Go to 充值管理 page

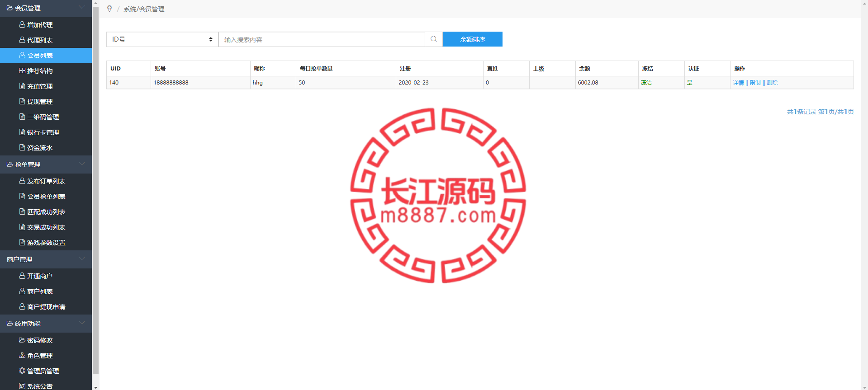point(46,86)
